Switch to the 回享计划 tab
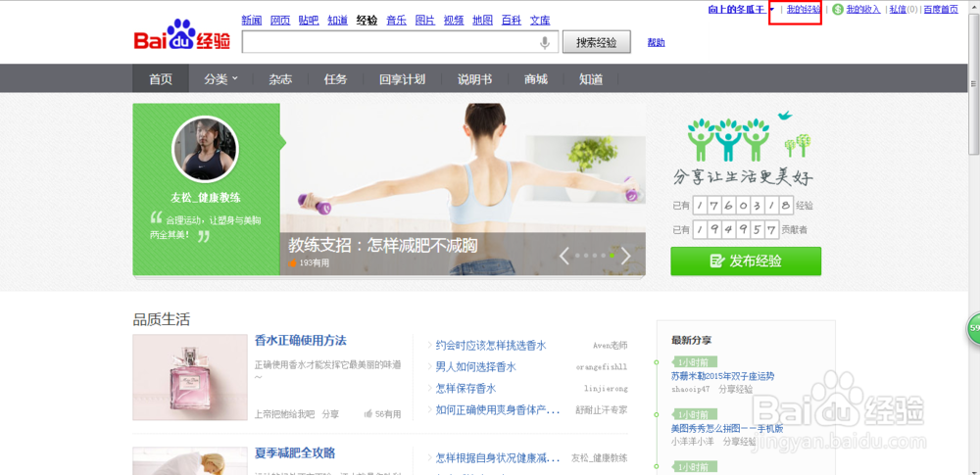 pos(402,79)
